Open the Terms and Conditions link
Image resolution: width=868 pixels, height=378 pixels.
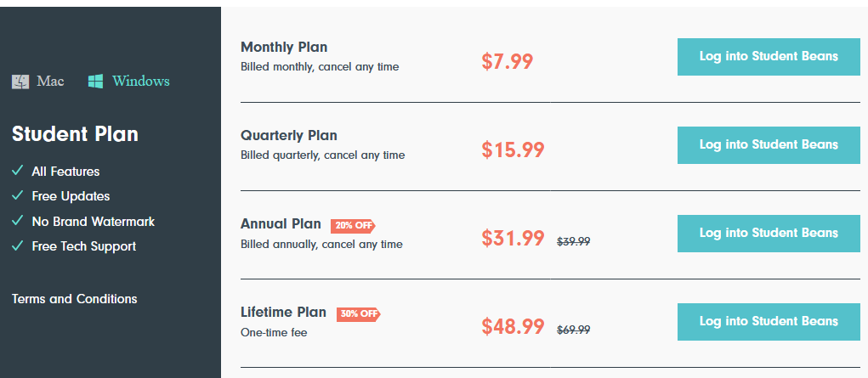click(x=75, y=299)
